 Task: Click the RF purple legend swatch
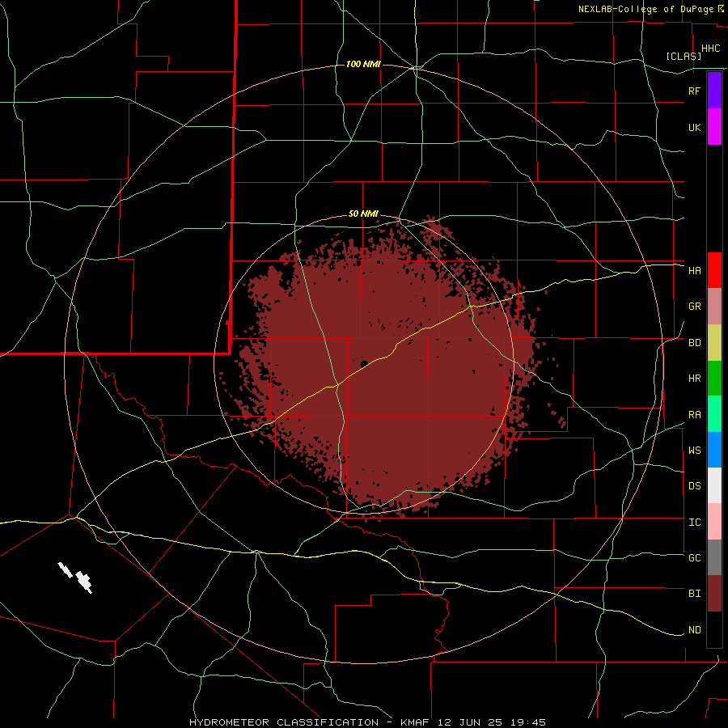[714, 91]
